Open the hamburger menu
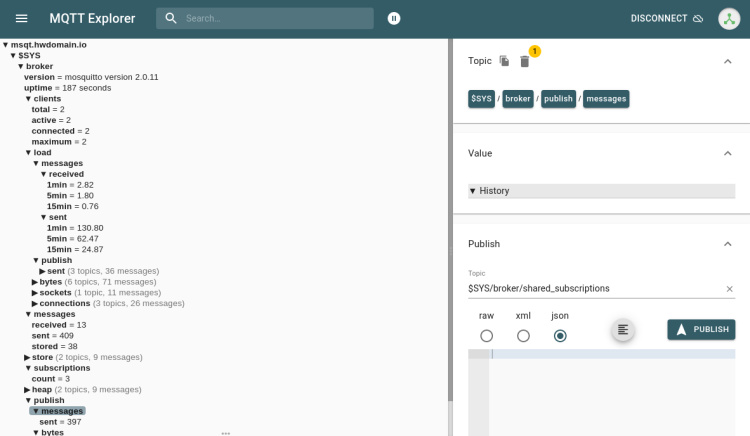The height and width of the screenshot is (436, 750). pos(22,18)
